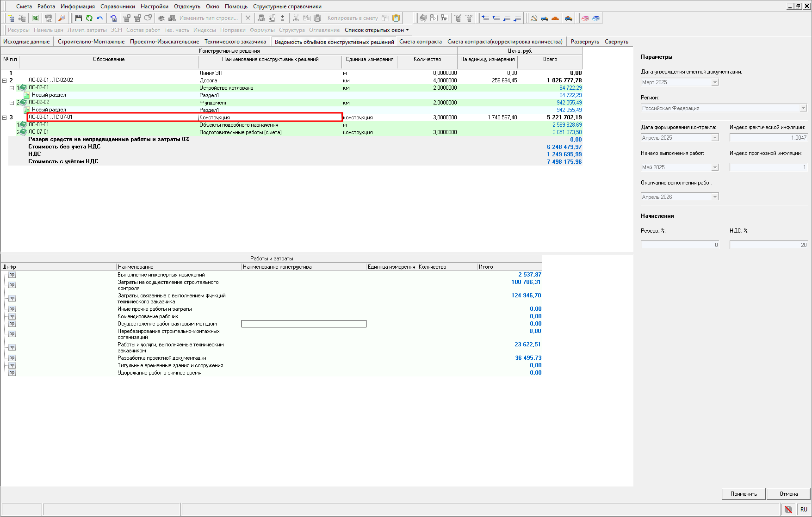
Task: Click the yellow paste clipboard icon
Action: pos(396,18)
